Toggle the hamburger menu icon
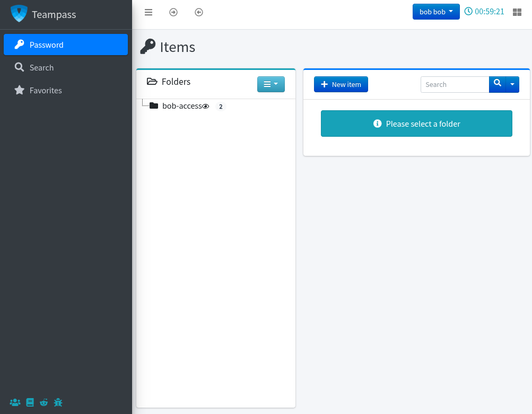532x414 pixels. click(x=148, y=12)
